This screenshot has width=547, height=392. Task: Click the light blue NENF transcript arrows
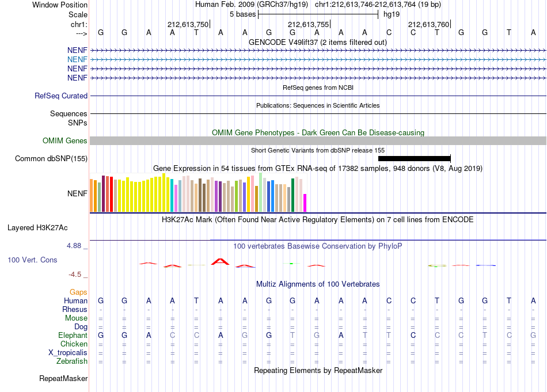pyautogui.click(x=318, y=60)
